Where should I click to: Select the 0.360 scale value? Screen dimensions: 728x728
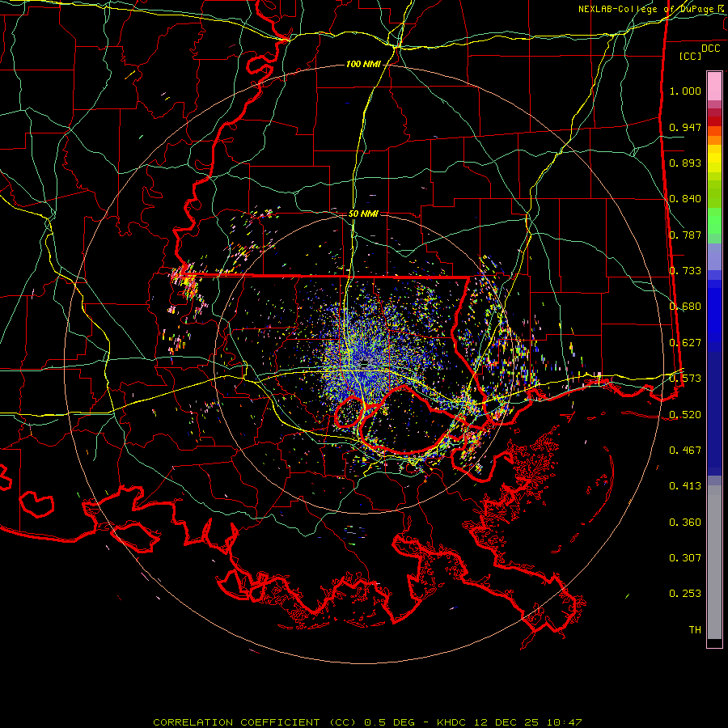[685, 523]
